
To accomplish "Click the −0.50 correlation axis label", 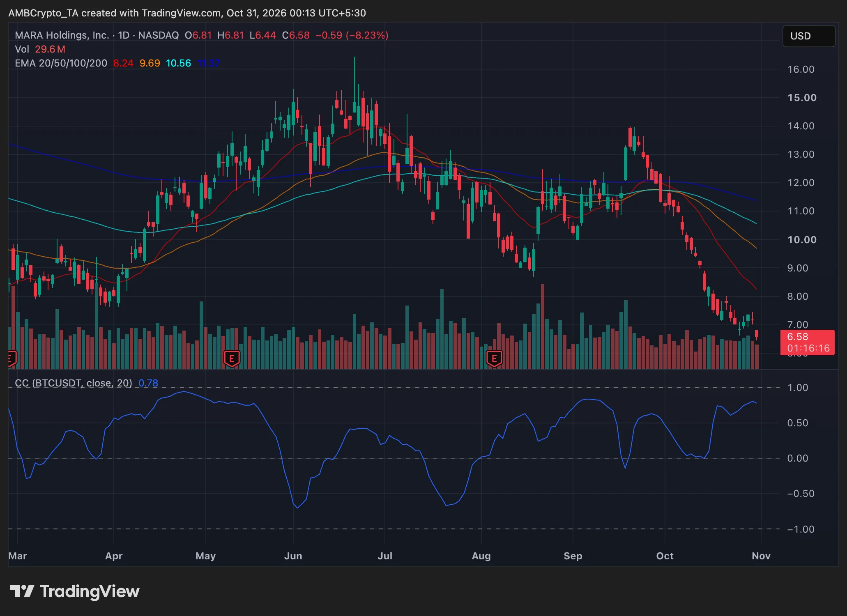I will [x=801, y=494].
